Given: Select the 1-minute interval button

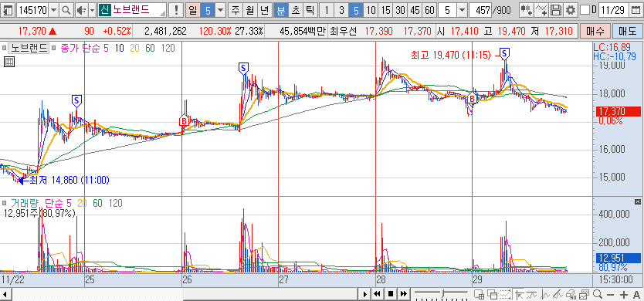Looking at the screenshot, I should point(326,10).
